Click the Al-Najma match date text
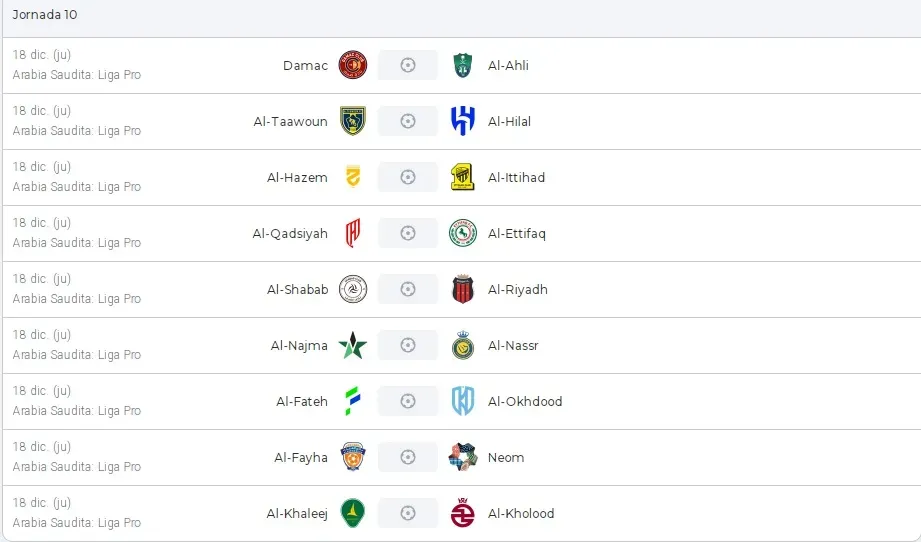The image size is (921, 542). tap(42, 334)
